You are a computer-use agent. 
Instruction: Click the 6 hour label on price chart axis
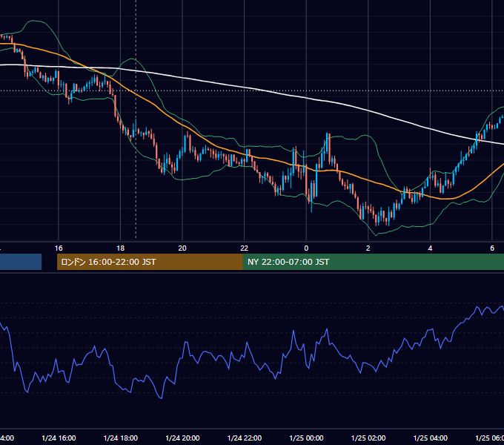(492, 248)
